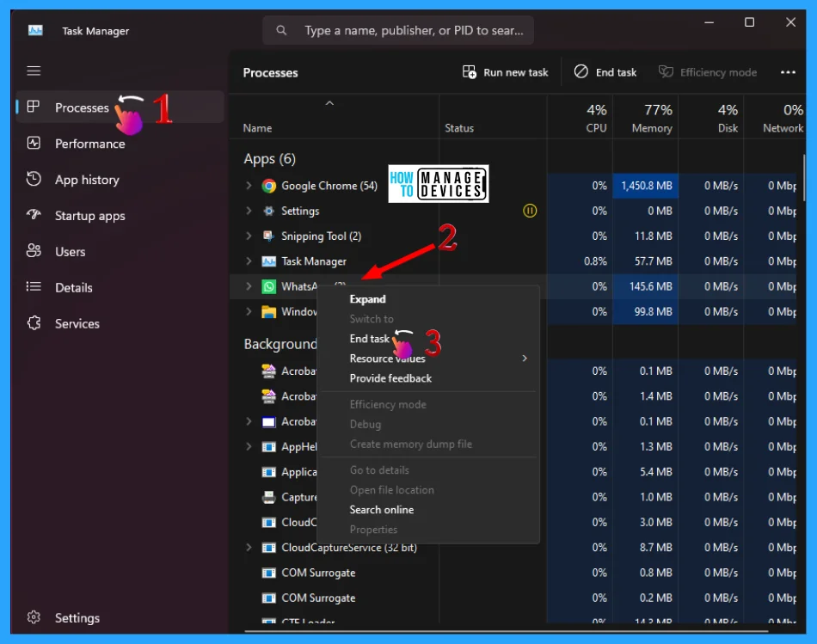Open the Details page
This screenshot has height=644, width=817.
click(x=120, y=287)
